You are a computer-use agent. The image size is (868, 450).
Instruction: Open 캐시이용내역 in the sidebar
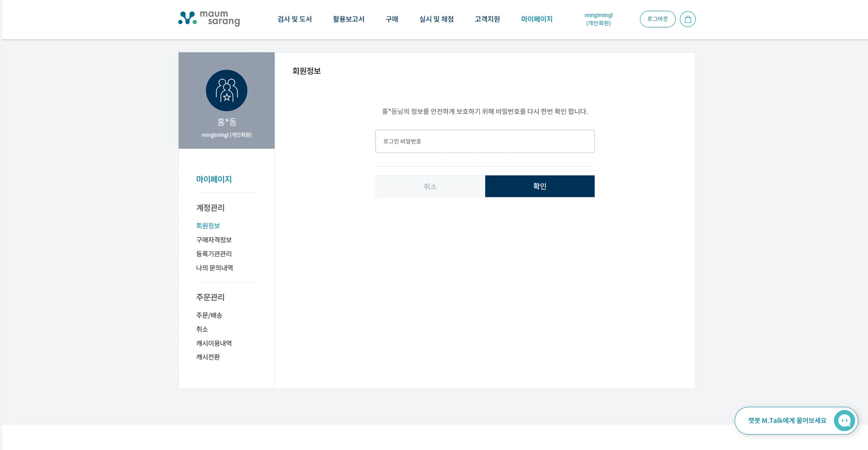(x=214, y=343)
